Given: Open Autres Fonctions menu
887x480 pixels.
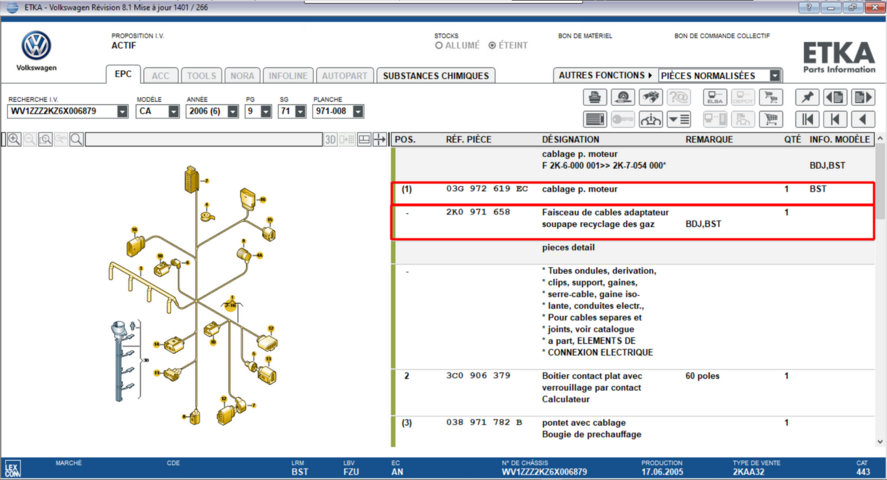Looking at the screenshot, I should pos(605,75).
